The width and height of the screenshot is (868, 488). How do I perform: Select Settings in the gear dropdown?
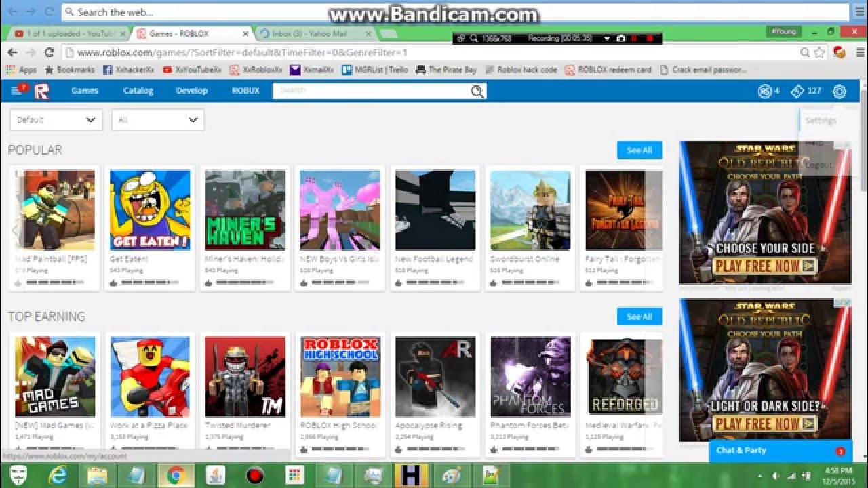(x=821, y=121)
